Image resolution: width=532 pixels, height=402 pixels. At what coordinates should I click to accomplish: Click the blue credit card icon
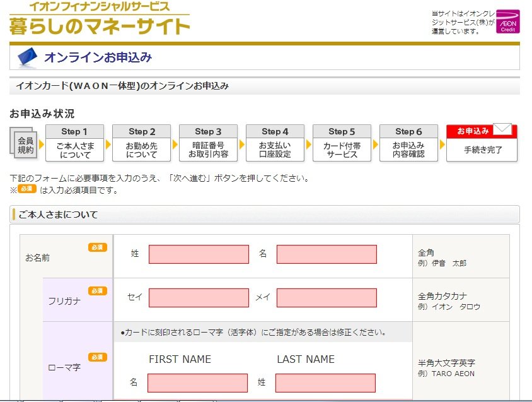click(26, 57)
